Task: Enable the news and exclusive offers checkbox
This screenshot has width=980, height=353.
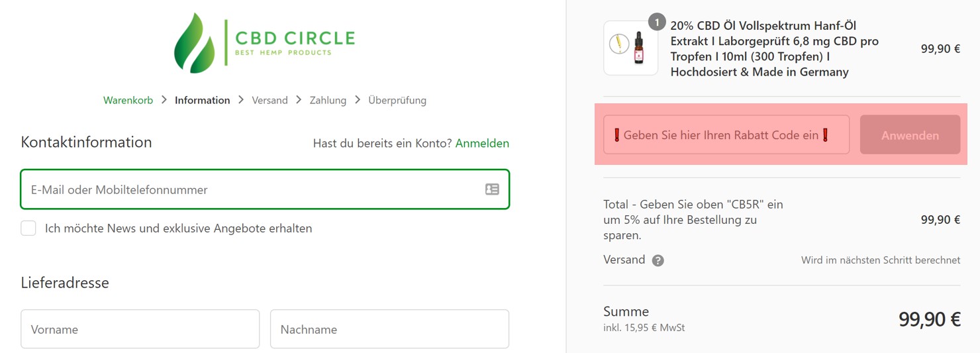Action: pos(28,228)
